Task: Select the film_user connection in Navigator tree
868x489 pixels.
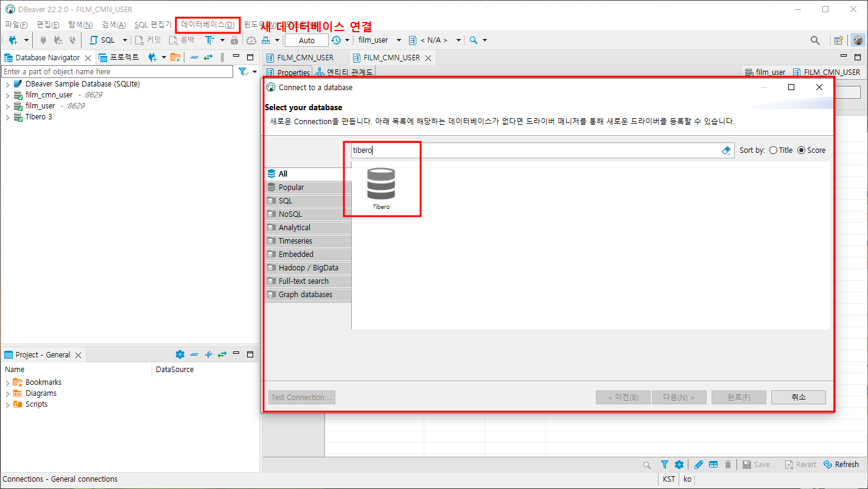Action: 40,106
